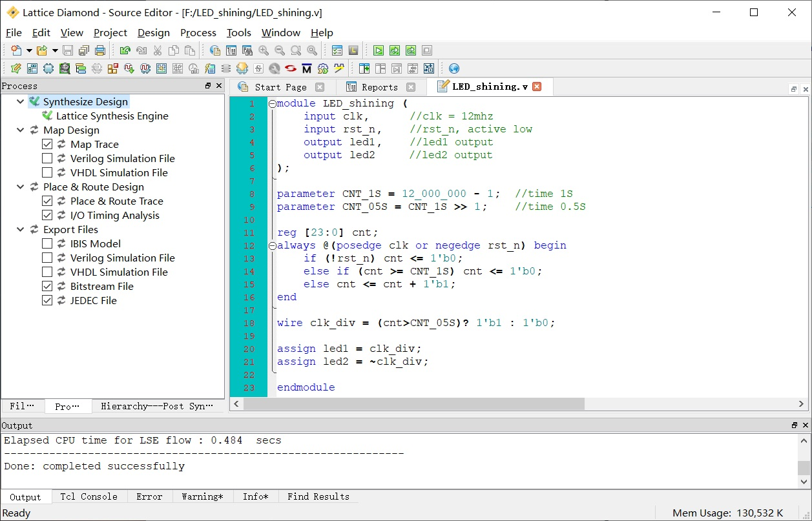Click the Save file toolbar icon
This screenshot has height=521, width=812.
click(68, 50)
